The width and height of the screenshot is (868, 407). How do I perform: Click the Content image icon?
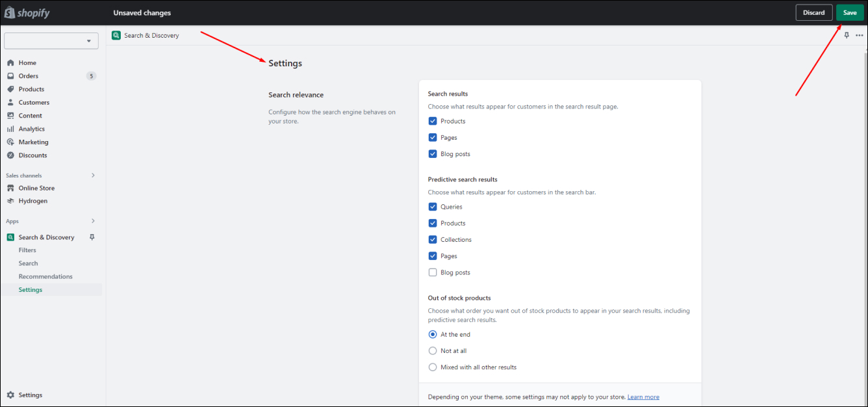[x=10, y=116]
